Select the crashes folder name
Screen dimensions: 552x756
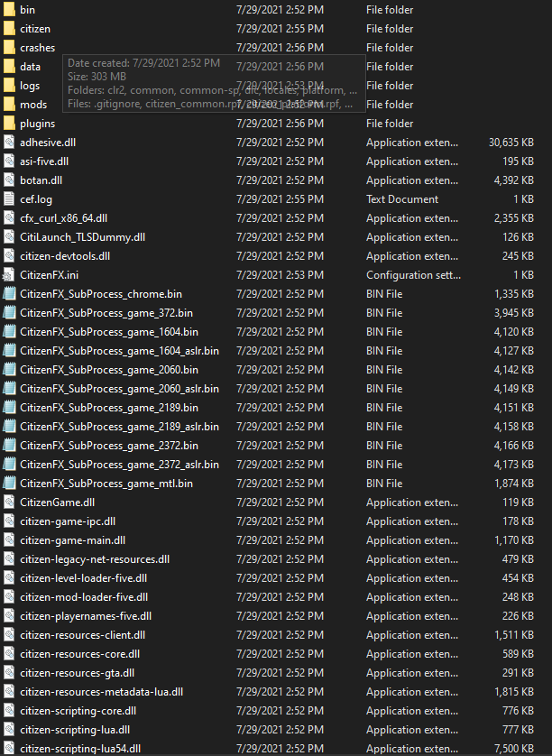pos(38,48)
